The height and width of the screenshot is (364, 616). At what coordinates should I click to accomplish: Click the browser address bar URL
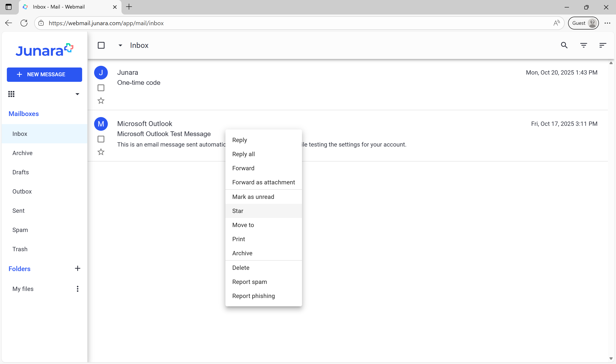pyautogui.click(x=106, y=23)
